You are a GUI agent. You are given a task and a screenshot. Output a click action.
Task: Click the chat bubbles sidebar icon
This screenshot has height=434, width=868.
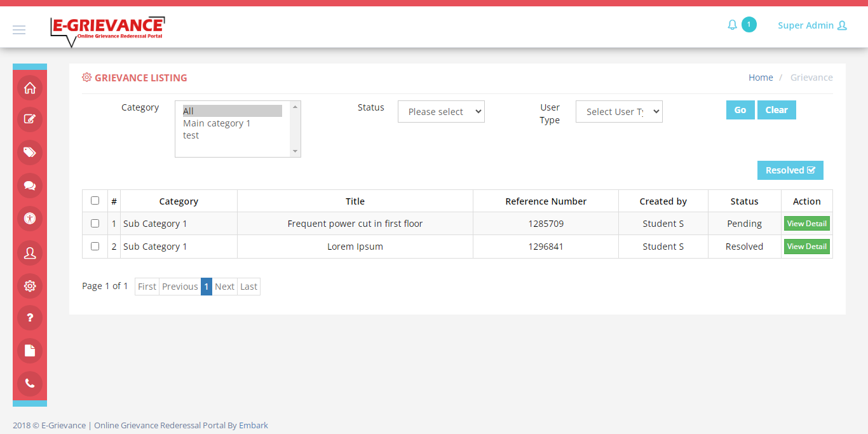point(30,186)
